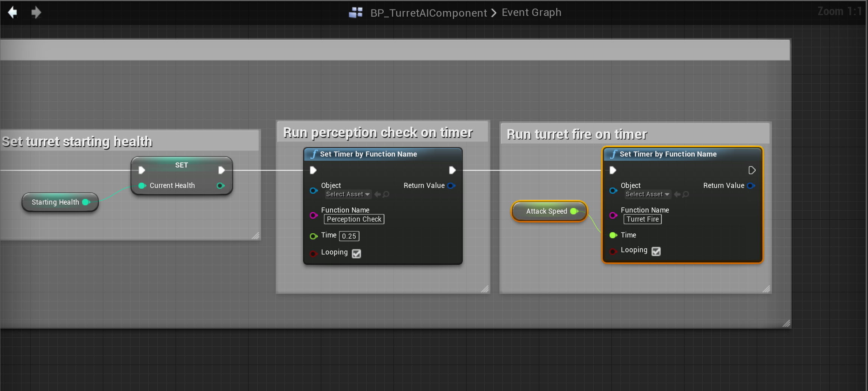Click the Time value field showing 0.25
The image size is (868, 391).
(349, 236)
